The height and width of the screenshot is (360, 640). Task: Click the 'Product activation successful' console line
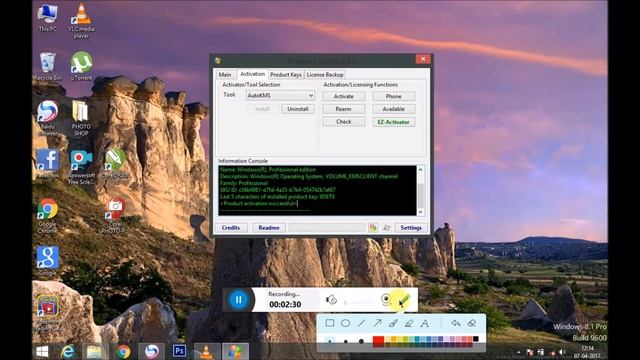259,203
